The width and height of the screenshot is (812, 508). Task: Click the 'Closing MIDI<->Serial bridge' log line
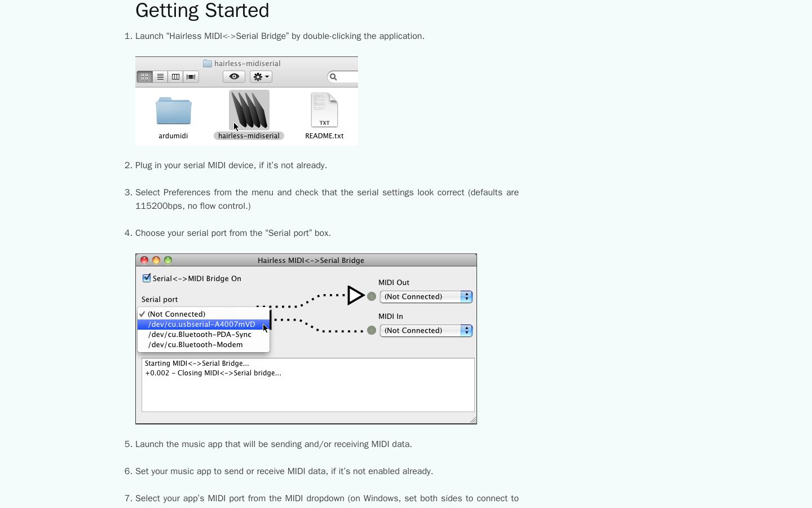click(x=213, y=373)
